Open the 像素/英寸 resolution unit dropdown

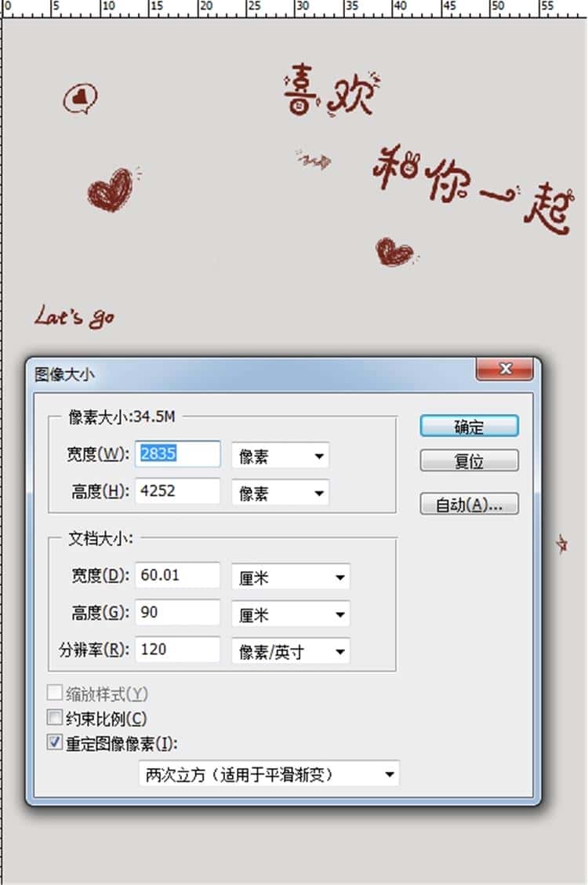coord(291,652)
